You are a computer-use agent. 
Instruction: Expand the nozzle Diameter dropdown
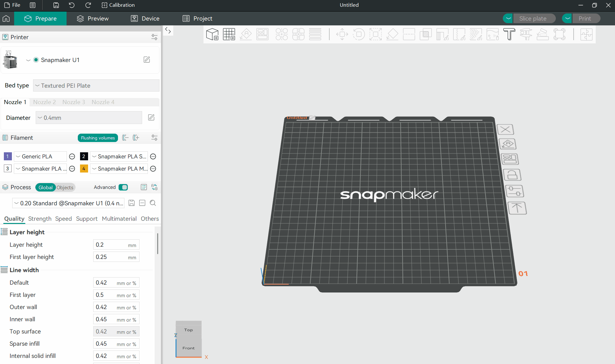pos(89,118)
